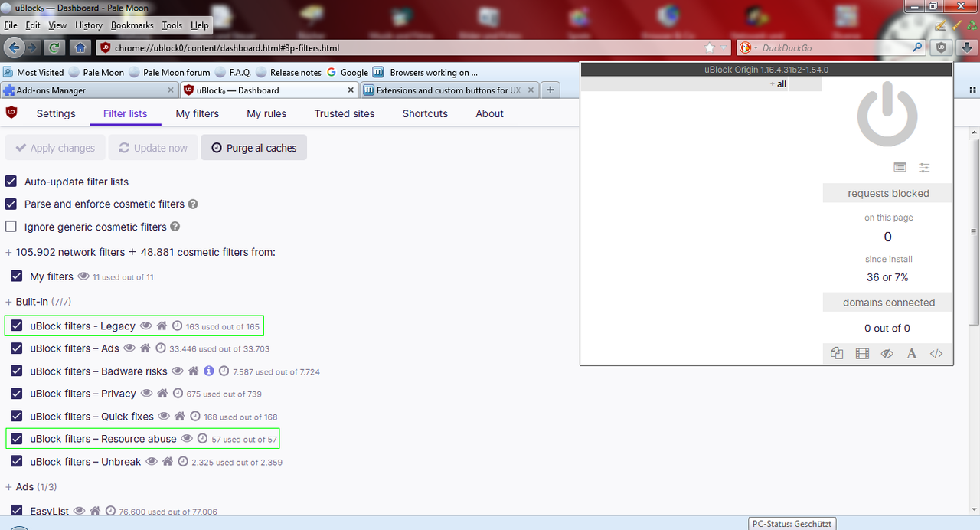
Task: Open the Release notes bookmark
Action: (x=289, y=73)
